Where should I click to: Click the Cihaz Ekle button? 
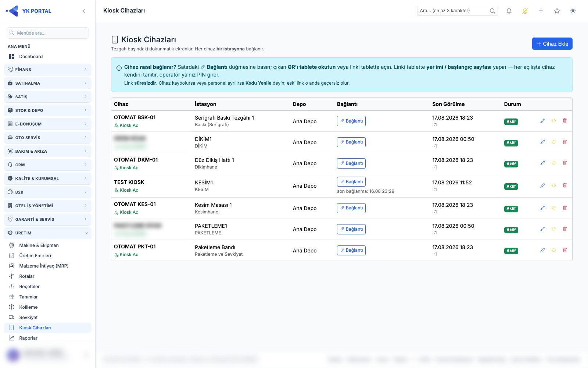[552, 44]
